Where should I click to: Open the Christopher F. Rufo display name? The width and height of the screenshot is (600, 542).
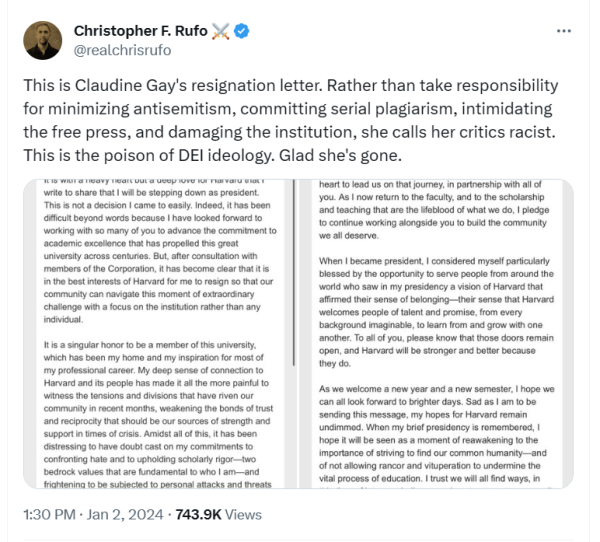point(138,31)
